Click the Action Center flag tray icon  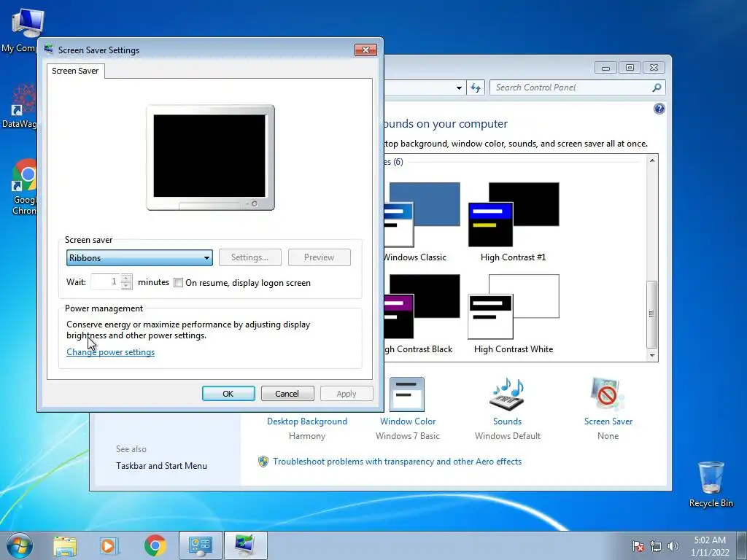point(638,546)
